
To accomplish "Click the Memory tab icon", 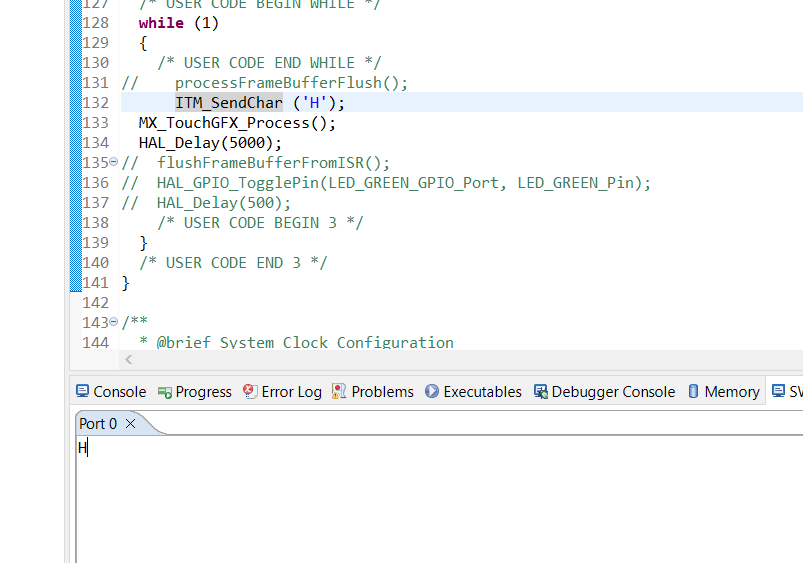I will point(693,391).
